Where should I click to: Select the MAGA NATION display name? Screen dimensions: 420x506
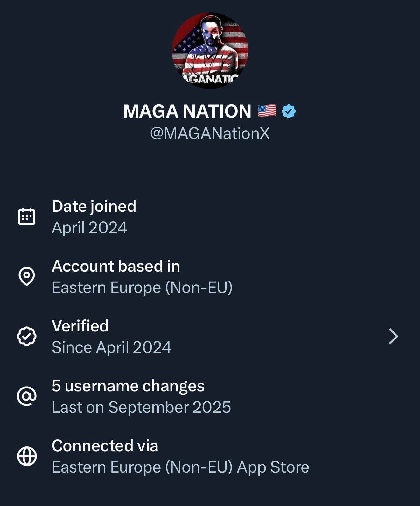[187, 111]
